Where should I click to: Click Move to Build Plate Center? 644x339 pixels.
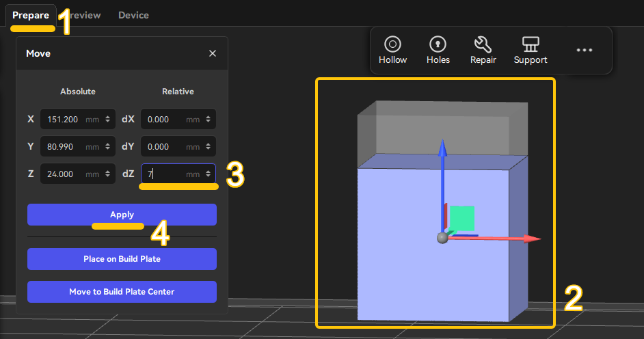[122, 292]
